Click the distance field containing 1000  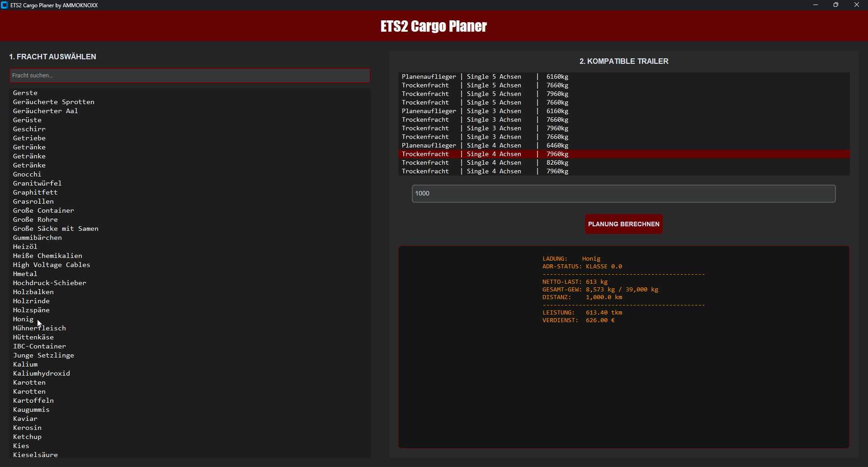[x=623, y=194]
